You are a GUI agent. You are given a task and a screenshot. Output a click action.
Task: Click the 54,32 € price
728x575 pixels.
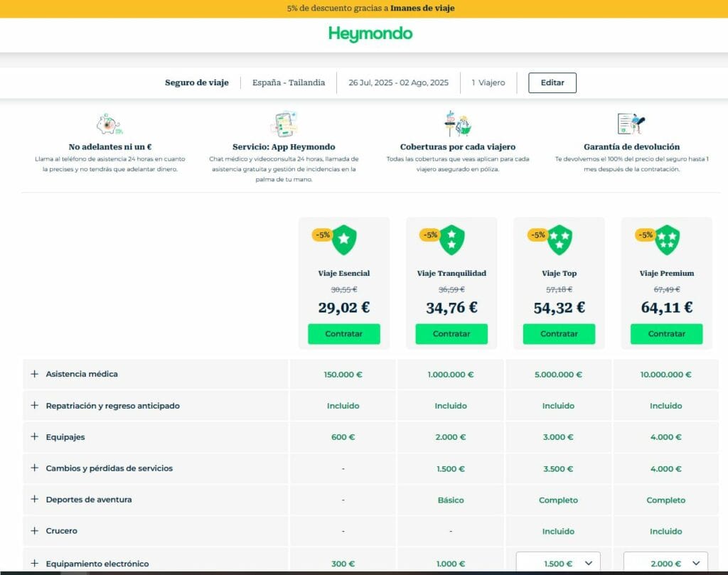560,308
